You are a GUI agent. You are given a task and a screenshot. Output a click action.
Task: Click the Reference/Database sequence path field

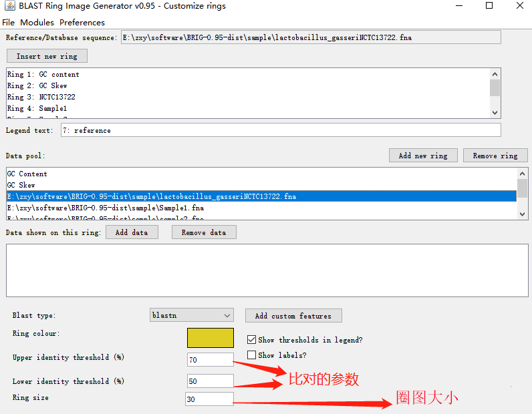coord(311,37)
